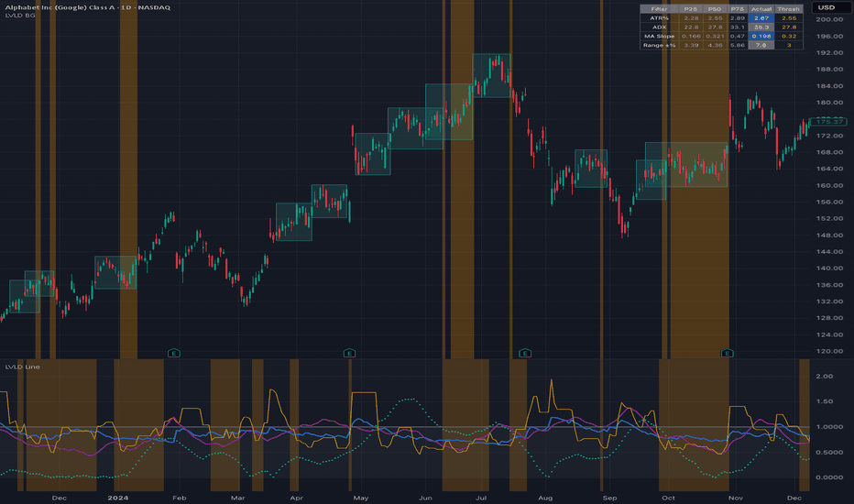This screenshot has height=504, width=854.
Task: Click the MA Slope actual value 0.198
Action: [761, 36]
